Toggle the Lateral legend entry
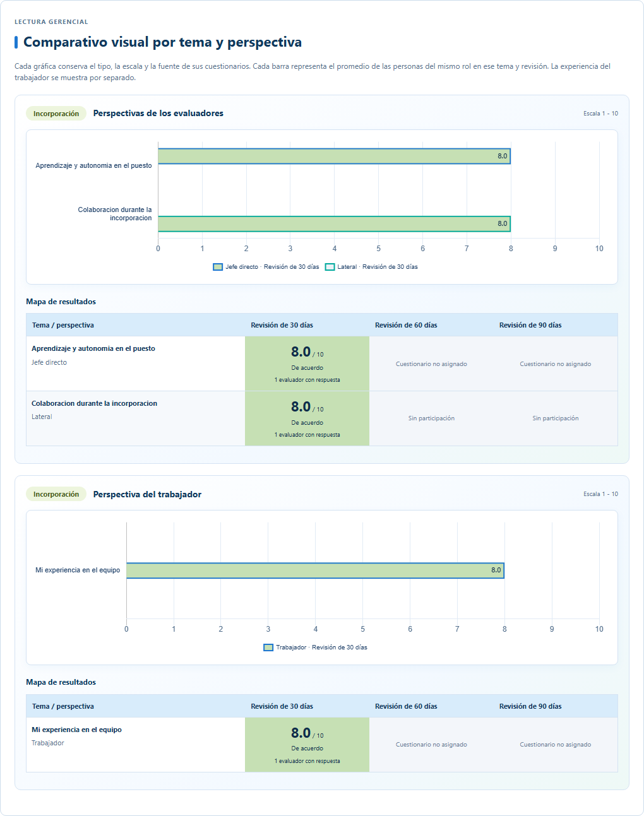 tap(371, 267)
